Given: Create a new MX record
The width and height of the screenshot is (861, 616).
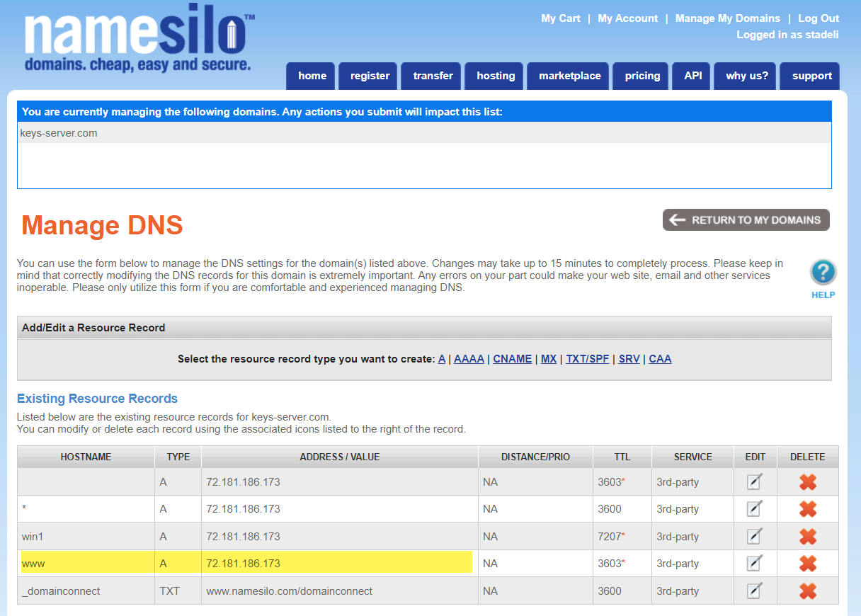Looking at the screenshot, I should [x=549, y=359].
